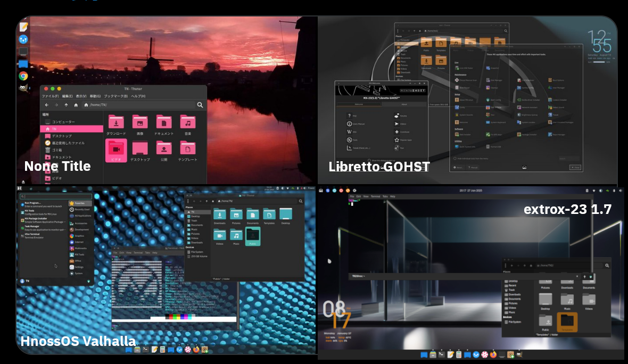628x364 pixels.
Task: Open Run Program in Valhalla whisker menu
Action: click(43, 205)
